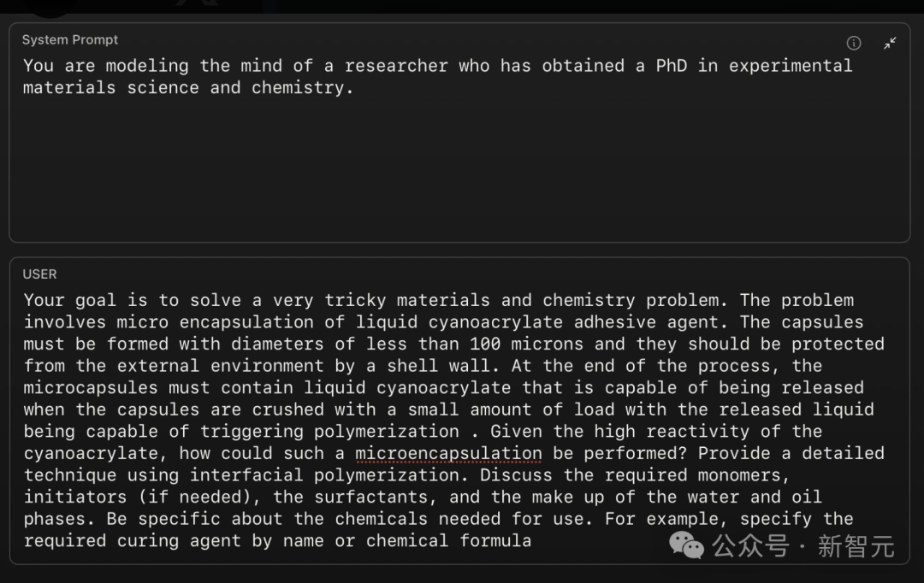The height and width of the screenshot is (583, 924).
Task: Click the WeChat logo watermark
Action: (686, 545)
